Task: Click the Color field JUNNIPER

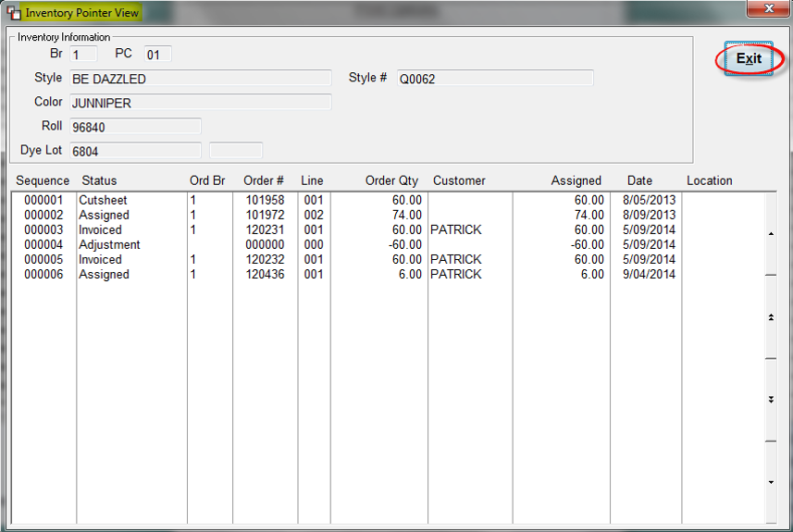Action: click(x=200, y=102)
